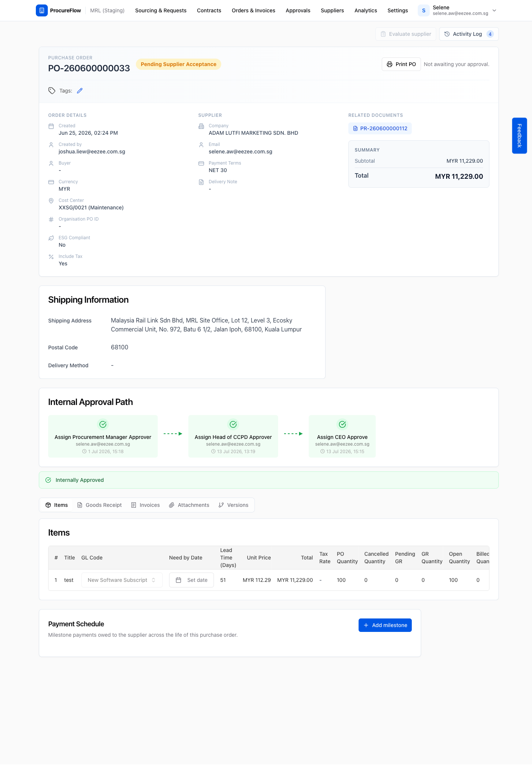Open the Orders & Invoices menu
The image size is (532, 770).
click(x=253, y=10)
